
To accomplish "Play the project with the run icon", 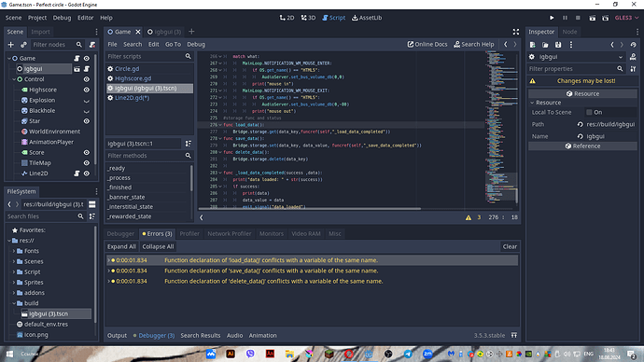I will click(552, 18).
